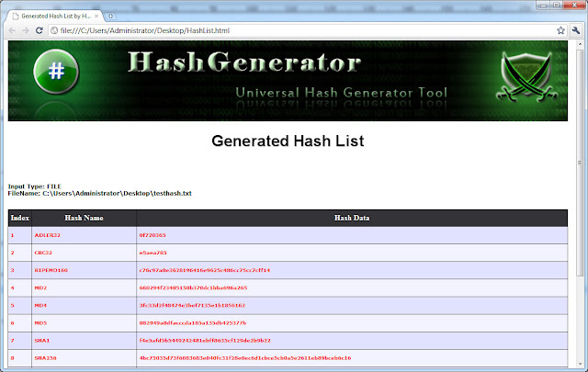Click the Hash Data column header
Viewport: 588px width, 372px height.
click(352, 218)
